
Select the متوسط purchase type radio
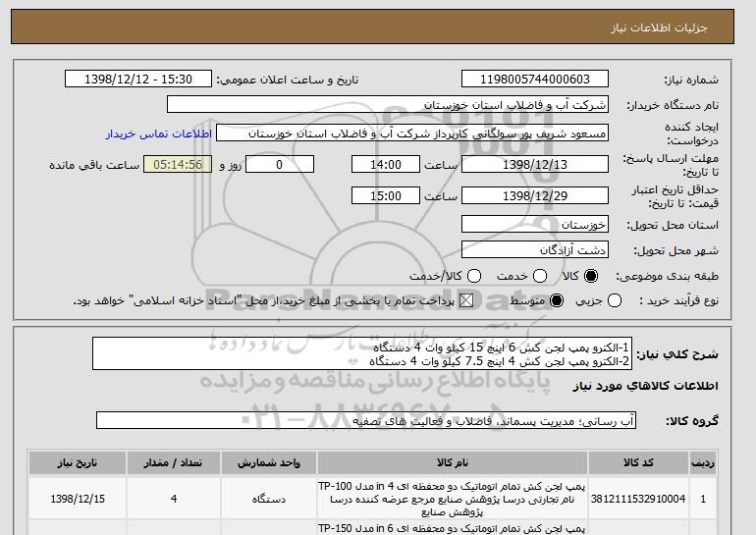tap(557, 300)
